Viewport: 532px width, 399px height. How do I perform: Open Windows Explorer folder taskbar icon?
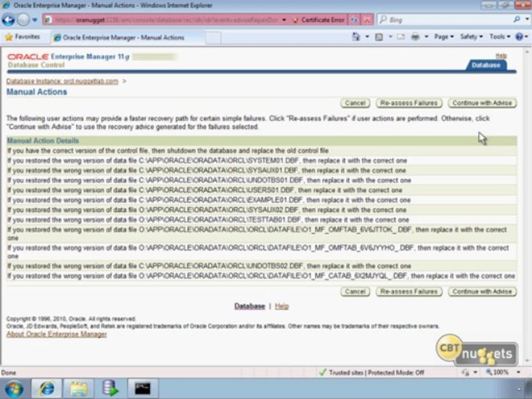(78, 389)
